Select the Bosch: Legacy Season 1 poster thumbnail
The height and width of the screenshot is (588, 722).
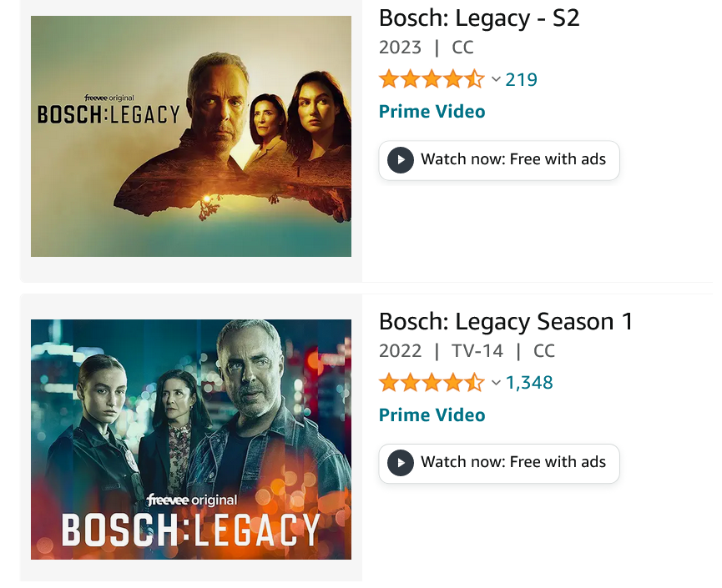coord(191,440)
